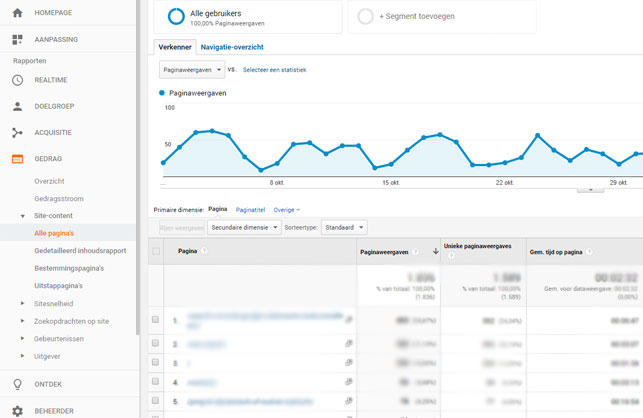
Task: Click the Doelgroep person icon
Action: [17, 106]
